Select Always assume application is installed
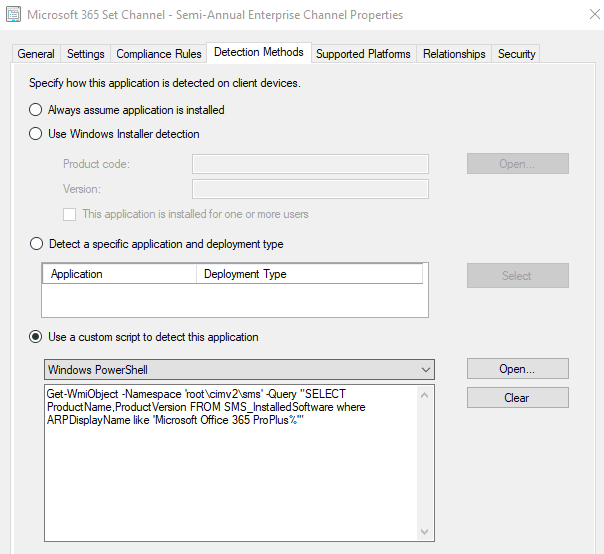Image resolution: width=604 pixels, height=554 pixels. pyautogui.click(x=37, y=110)
